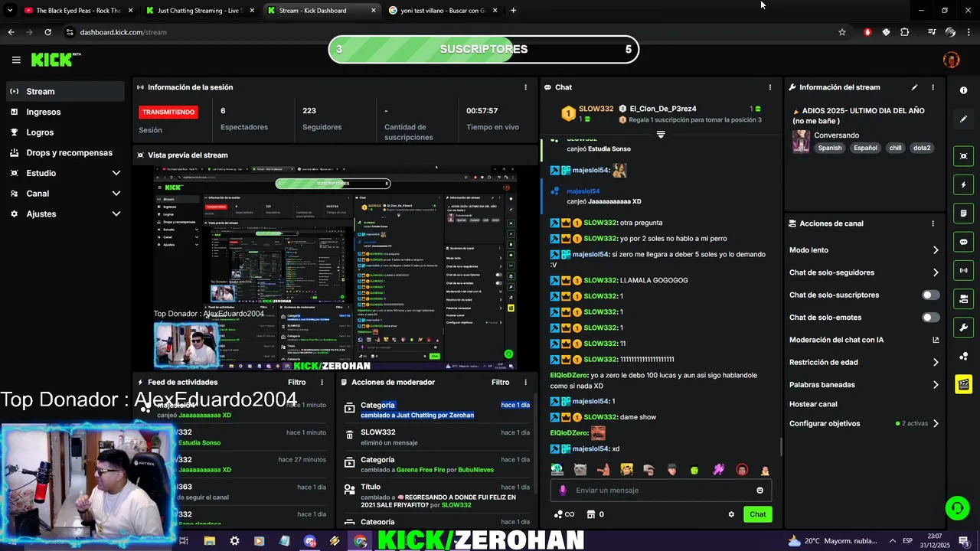Open Filtro in Acciones de moderador
Viewport: 980px width, 551px height.
pyautogui.click(x=500, y=382)
